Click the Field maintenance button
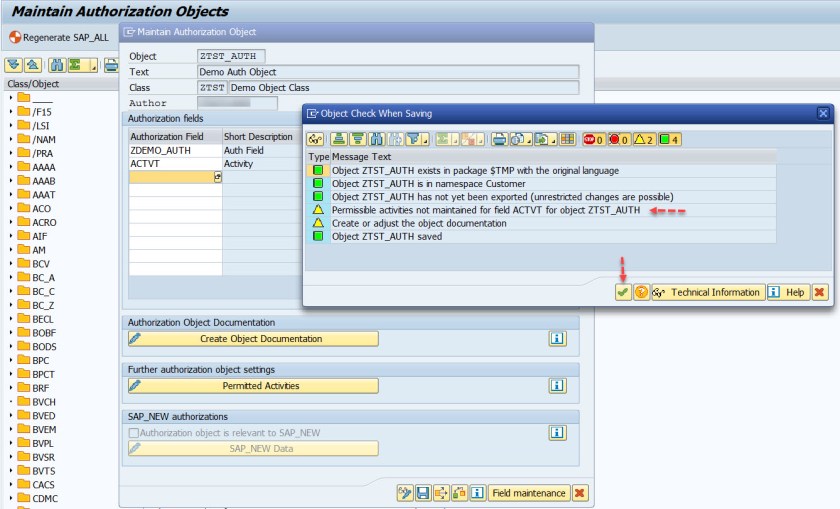Viewport: 840px width, 509px height. (529, 493)
